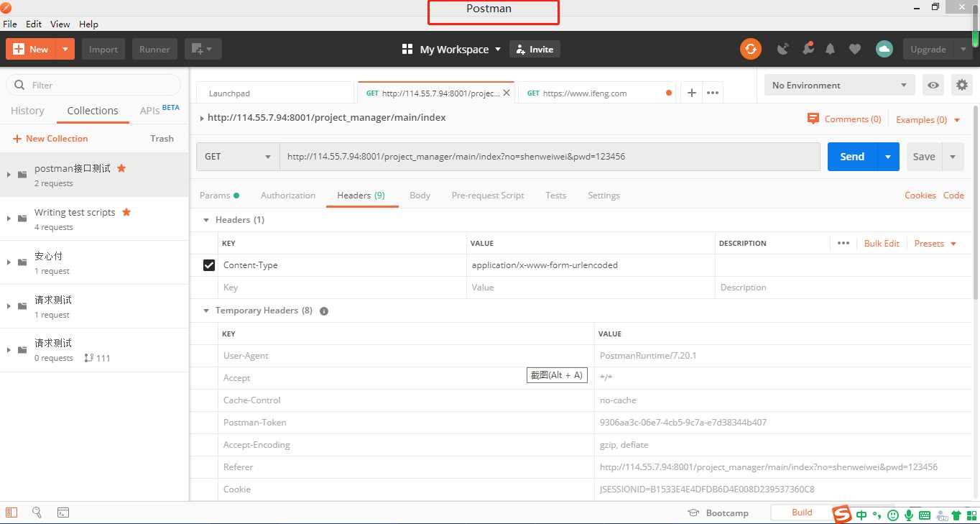The width and height of the screenshot is (980, 524).
Task: Collapse the Temporary Headers (8) section
Action: point(206,311)
